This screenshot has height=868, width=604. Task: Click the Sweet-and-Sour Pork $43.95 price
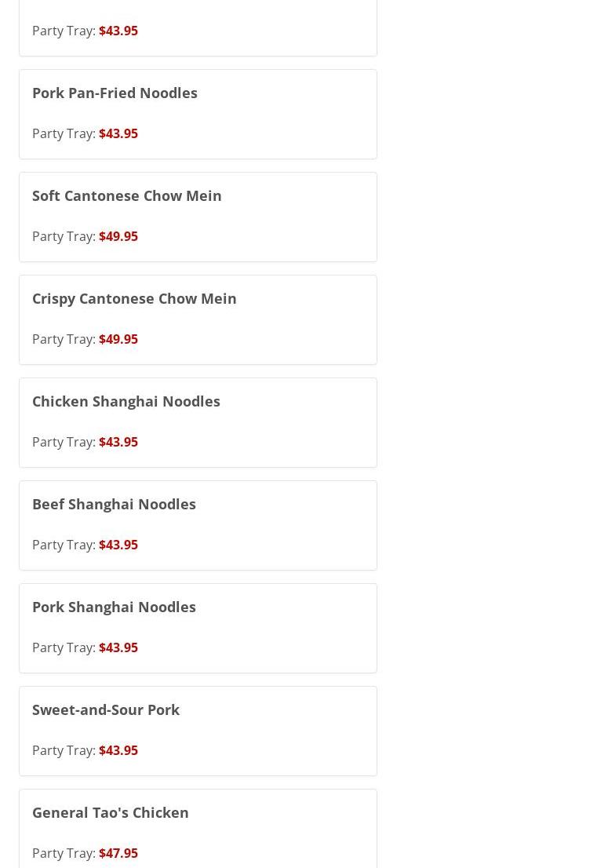[x=118, y=750]
